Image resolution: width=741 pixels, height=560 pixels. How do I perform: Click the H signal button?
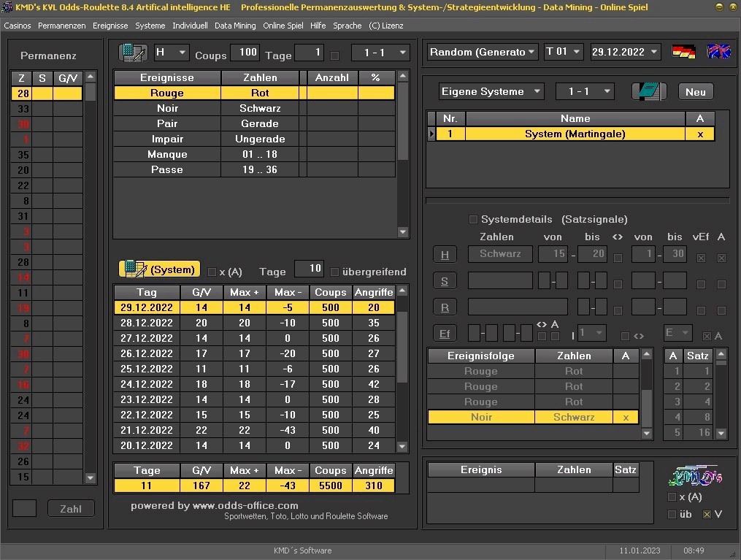tap(444, 255)
